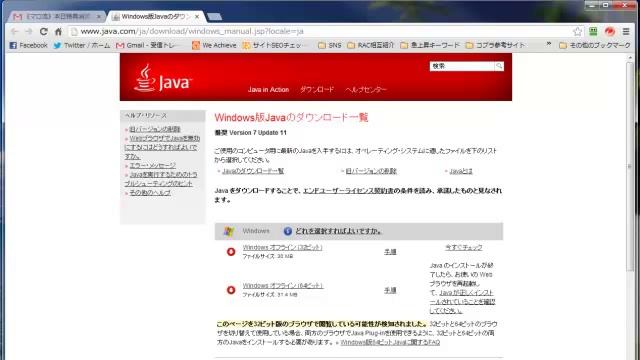Open the Javaとは link
This screenshot has width=640, height=360.
(461, 171)
